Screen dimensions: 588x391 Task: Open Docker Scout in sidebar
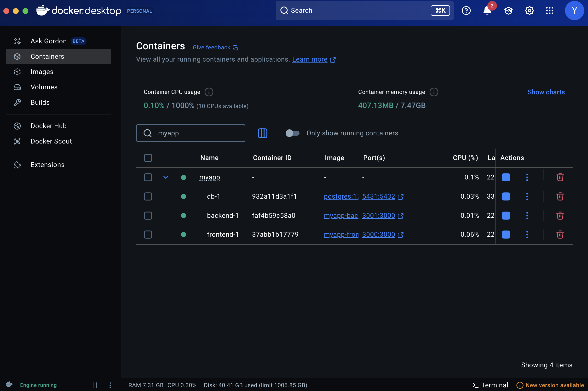pyautogui.click(x=58, y=141)
